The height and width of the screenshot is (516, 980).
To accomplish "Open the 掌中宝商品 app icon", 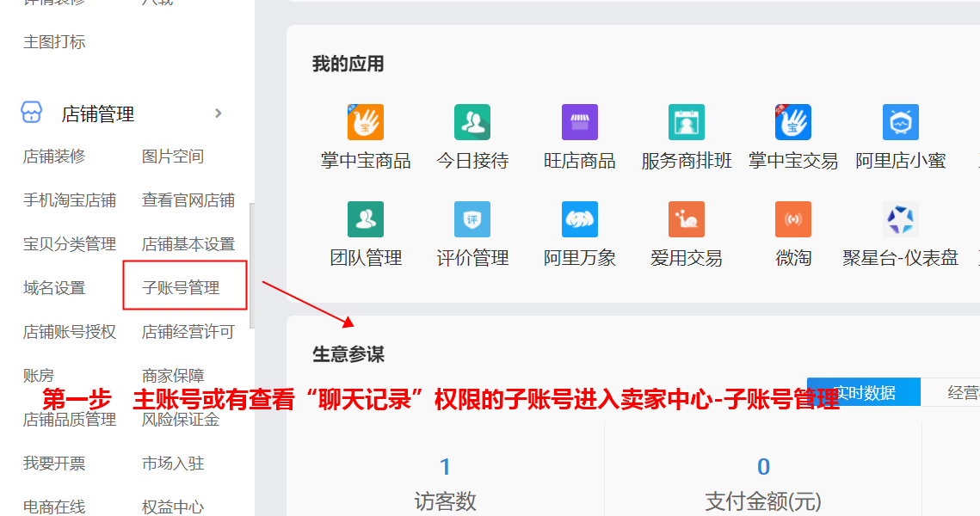I will click(366, 122).
